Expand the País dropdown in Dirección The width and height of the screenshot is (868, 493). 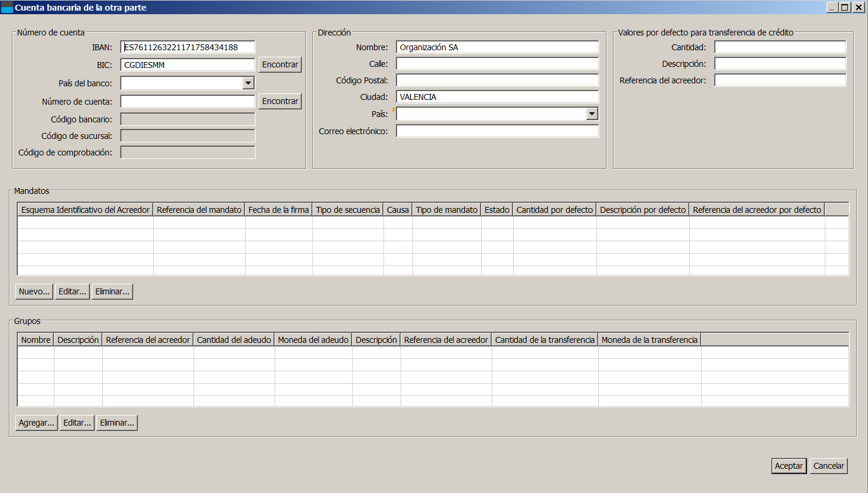[x=592, y=114]
